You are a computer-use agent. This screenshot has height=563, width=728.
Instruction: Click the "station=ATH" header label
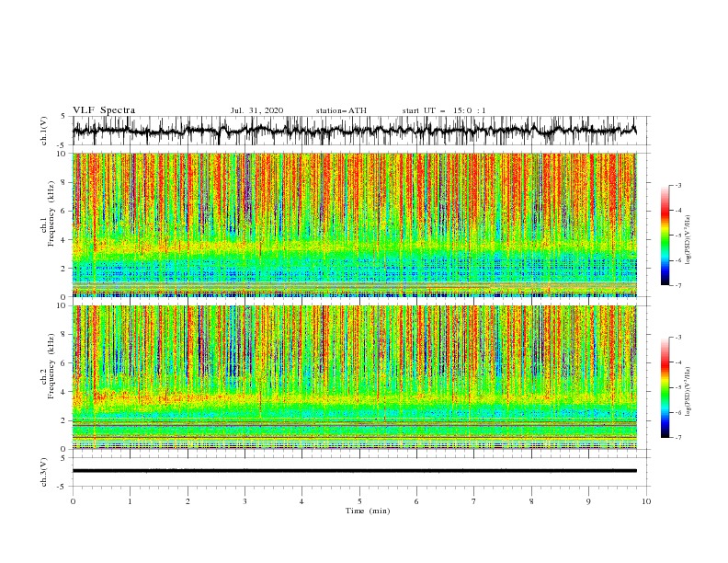341,110
